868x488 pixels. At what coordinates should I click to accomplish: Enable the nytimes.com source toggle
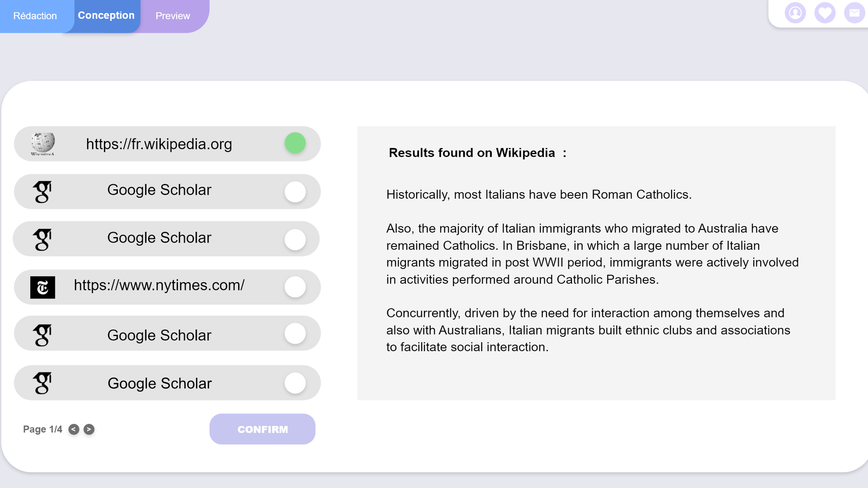(x=295, y=287)
